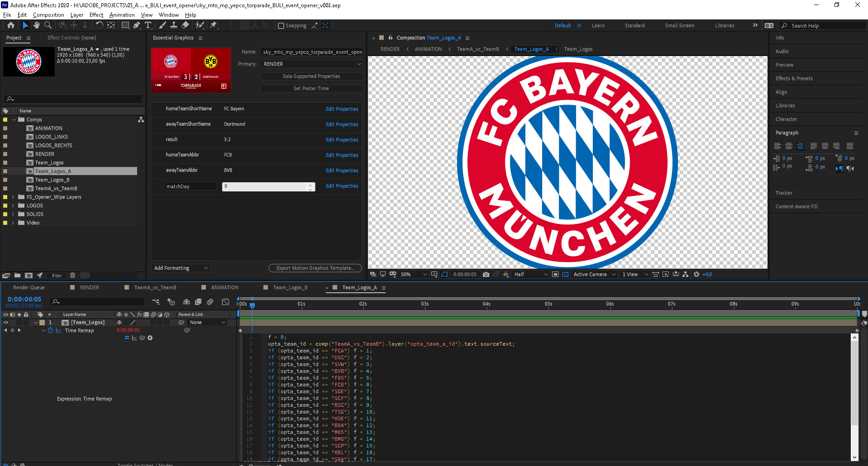The height and width of the screenshot is (466, 868).
Task: Click the Home screen icon
Action: [11, 25]
